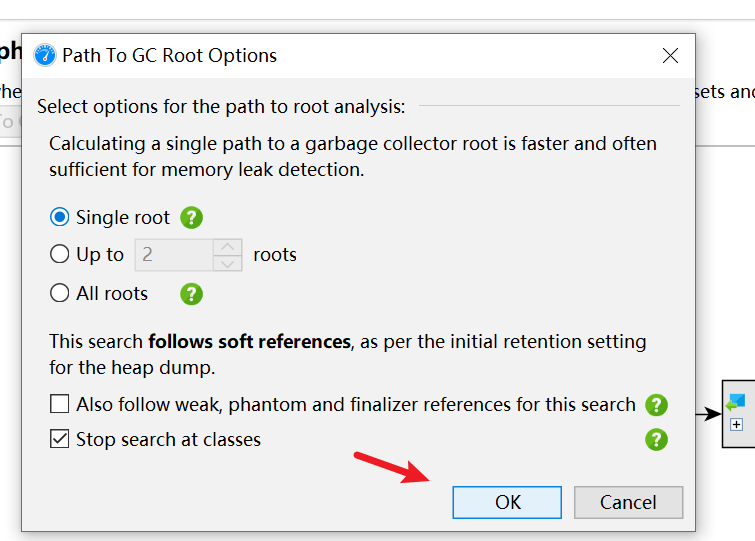
Task: Enable following weak, phantom and finalizer references
Action: tap(60, 405)
